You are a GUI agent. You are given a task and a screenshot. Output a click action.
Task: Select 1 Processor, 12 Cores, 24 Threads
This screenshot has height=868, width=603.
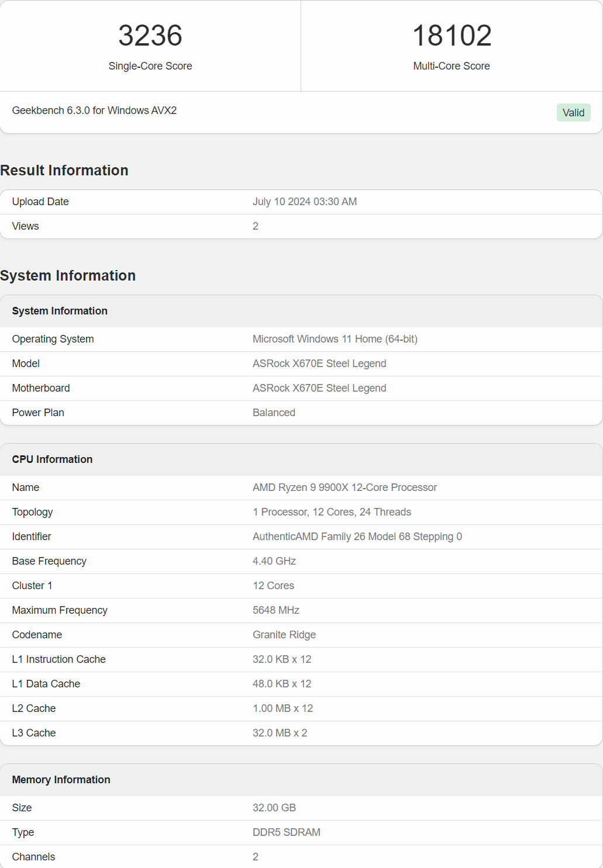pos(332,512)
